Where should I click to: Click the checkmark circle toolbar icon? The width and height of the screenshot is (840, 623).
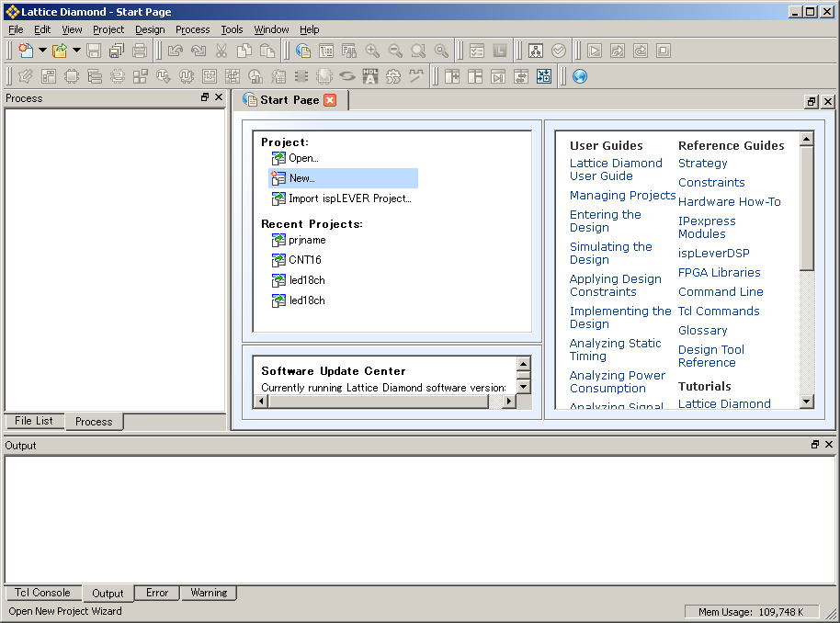tap(559, 51)
